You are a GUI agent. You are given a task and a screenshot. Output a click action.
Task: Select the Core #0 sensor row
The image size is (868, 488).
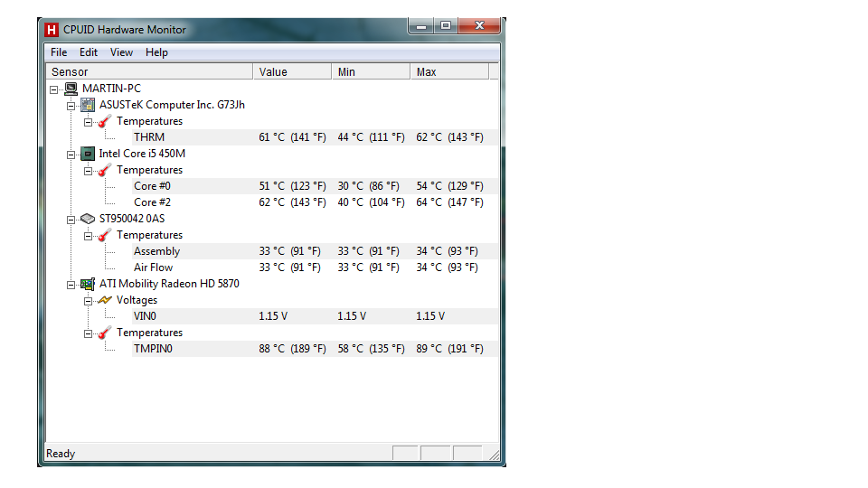pos(315,186)
